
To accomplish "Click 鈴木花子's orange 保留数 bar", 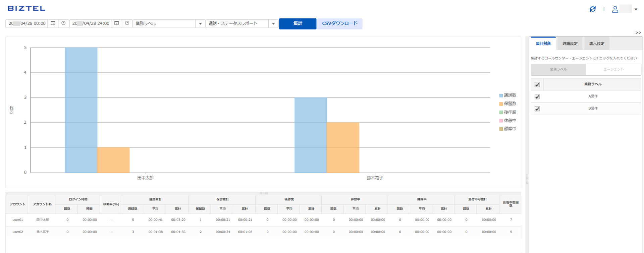I will 343,147.
